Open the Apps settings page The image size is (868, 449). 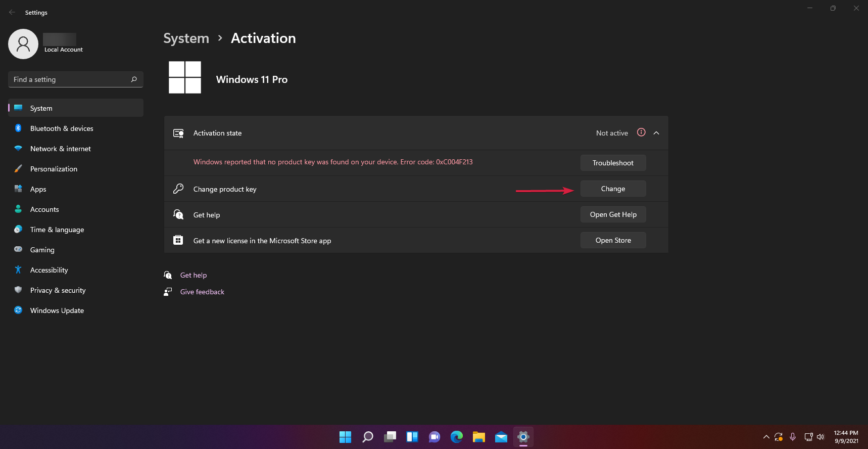(76, 189)
